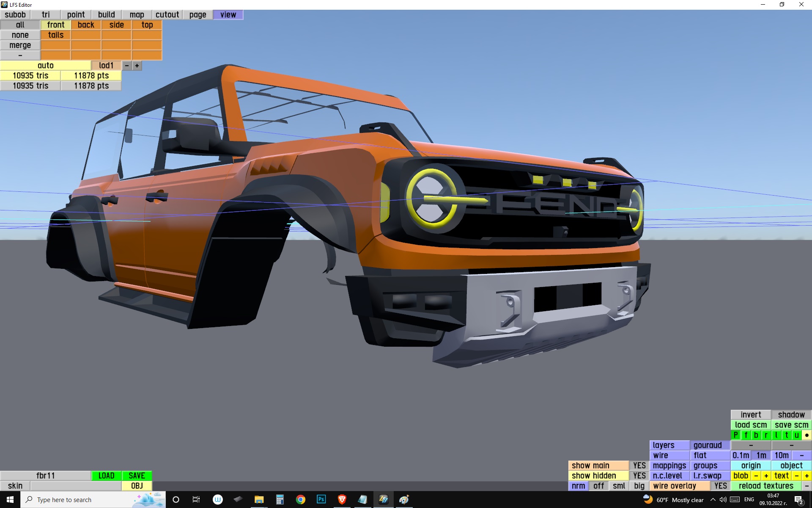Toggle the show hidden YES button

pyautogui.click(x=639, y=476)
